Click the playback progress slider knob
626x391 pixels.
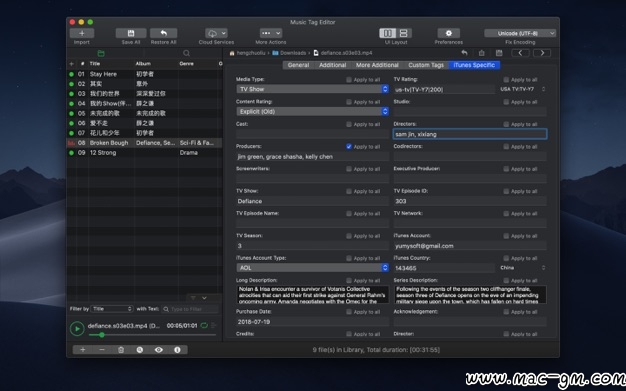tap(102, 335)
